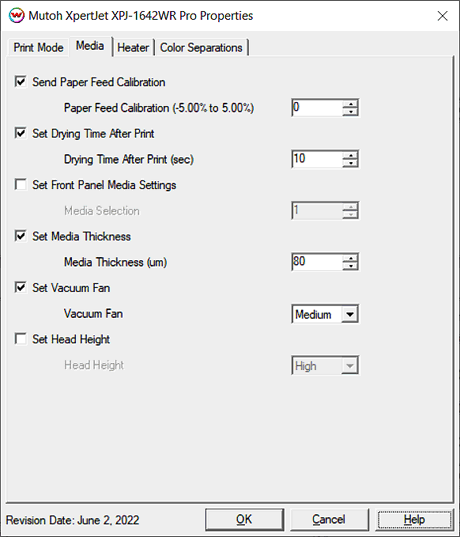Image resolution: width=460 pixels, height=537 pixels.
Task: Click the Cancel button
Action: pyautogui.click(x=329, y=520)
